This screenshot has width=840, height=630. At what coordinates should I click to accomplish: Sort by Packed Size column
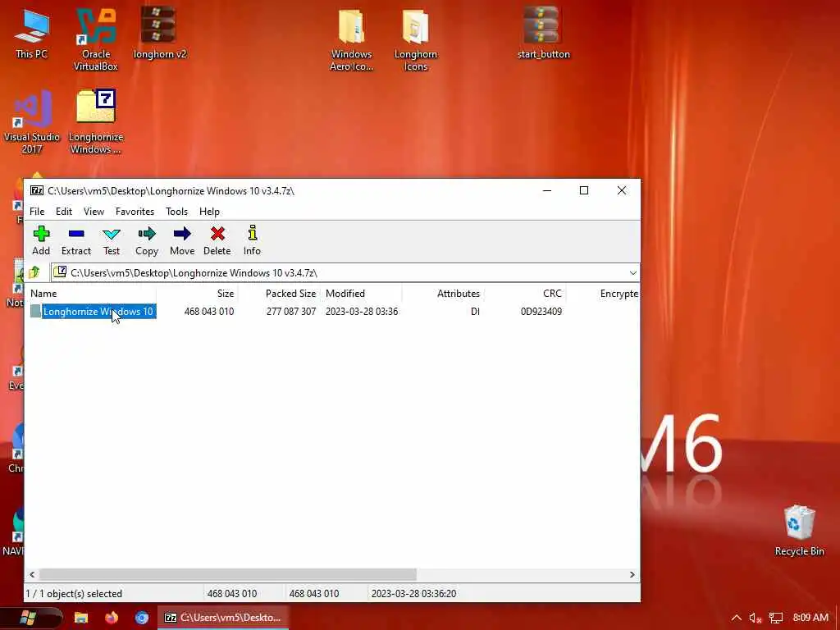279,294
